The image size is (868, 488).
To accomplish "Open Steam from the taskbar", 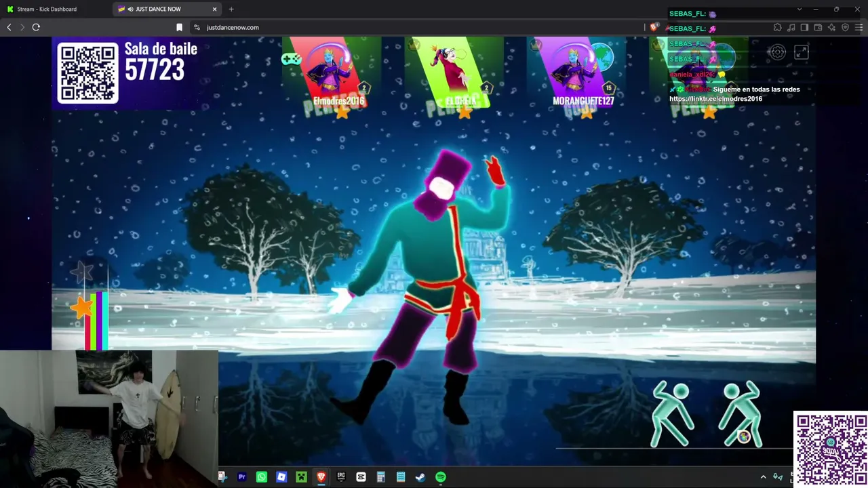I will click(x=420, y=477).
